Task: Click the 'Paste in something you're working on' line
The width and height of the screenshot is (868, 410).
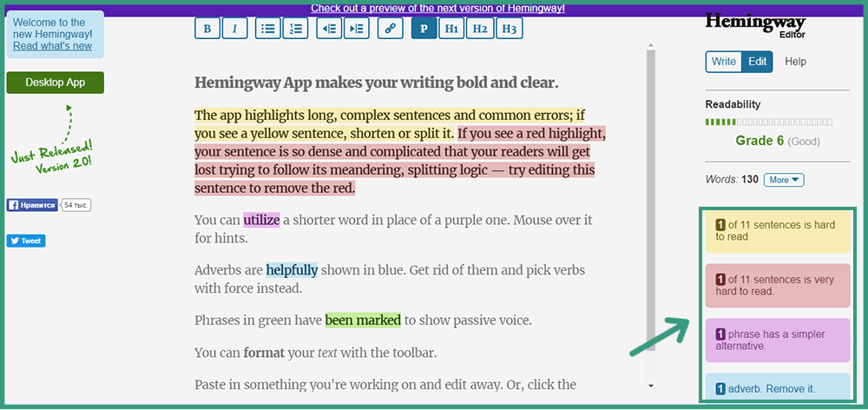Action: pos(385,385)
